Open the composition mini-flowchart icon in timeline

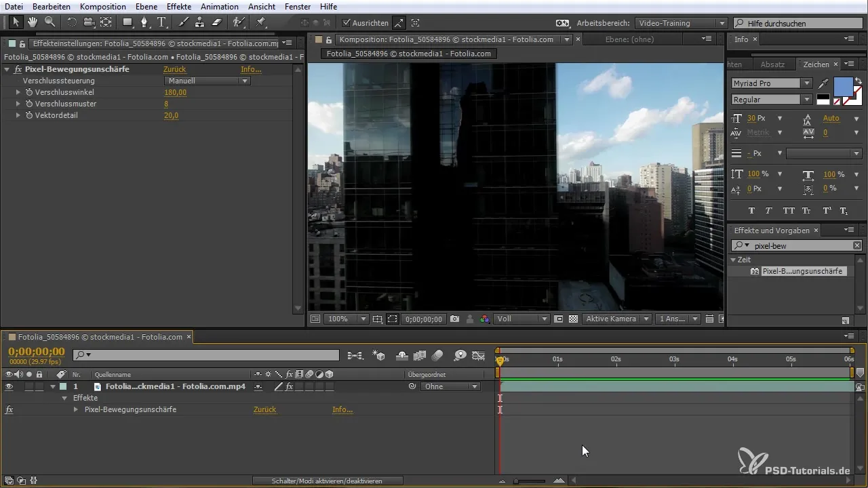(355, 354)
